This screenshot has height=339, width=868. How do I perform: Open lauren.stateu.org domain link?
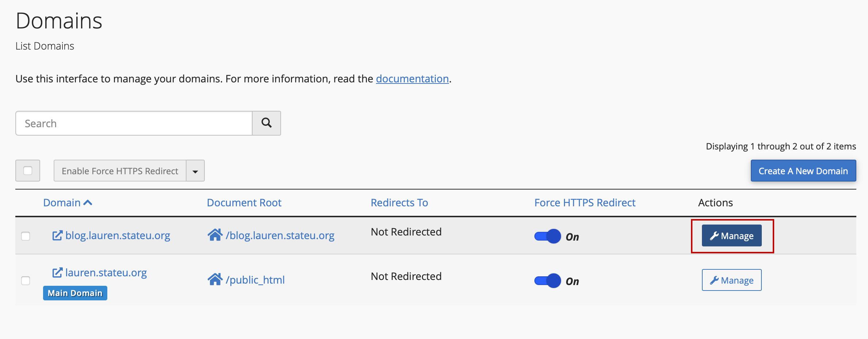(x=106, y=273)
